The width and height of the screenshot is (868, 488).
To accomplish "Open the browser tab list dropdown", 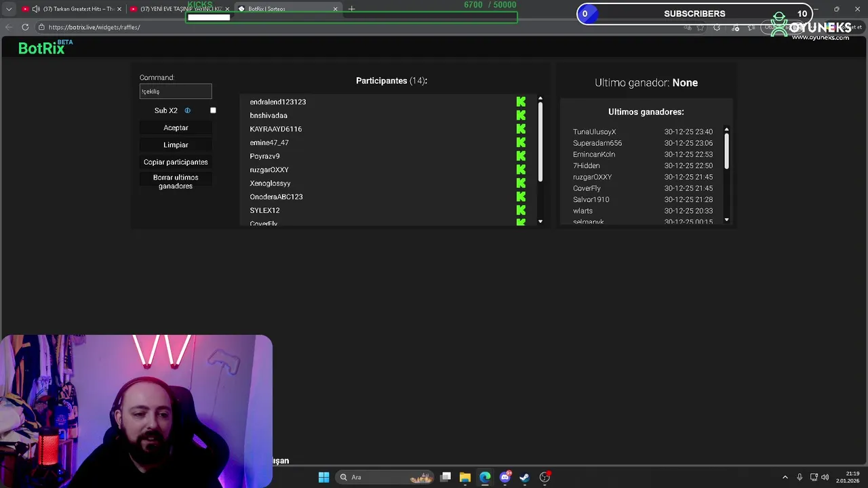I will pyautogui.click(x=9, y=9).
